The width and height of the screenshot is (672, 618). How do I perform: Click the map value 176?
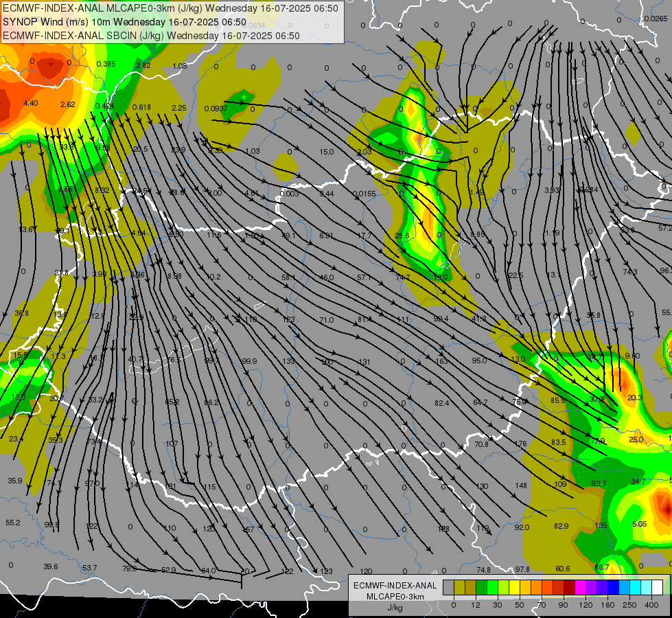521,444
